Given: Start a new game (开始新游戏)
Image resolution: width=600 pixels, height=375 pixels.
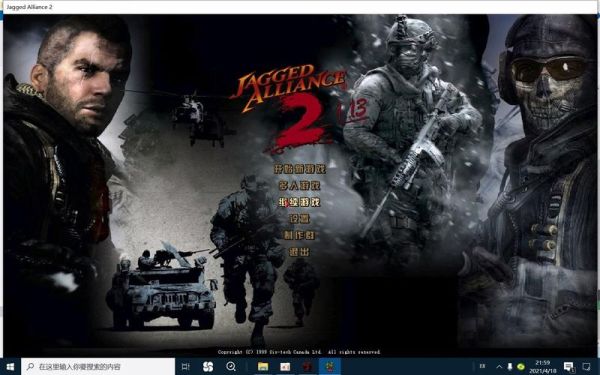Looking at the screenshot, I should (x=300, y=169).
